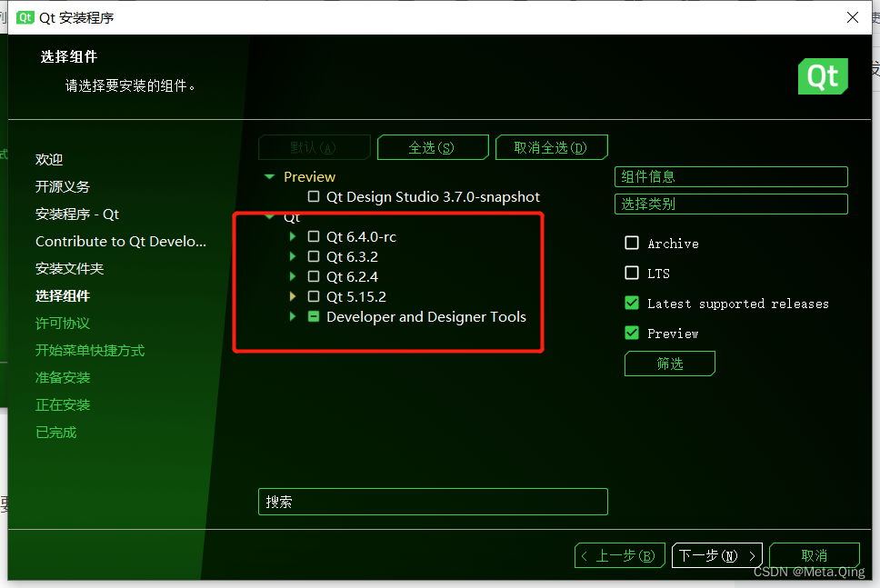Expand the Qt 6.4.0-rc node
The height and width of the screenshot is (588, 880).
pyautogui.click(x=293, y=236)
